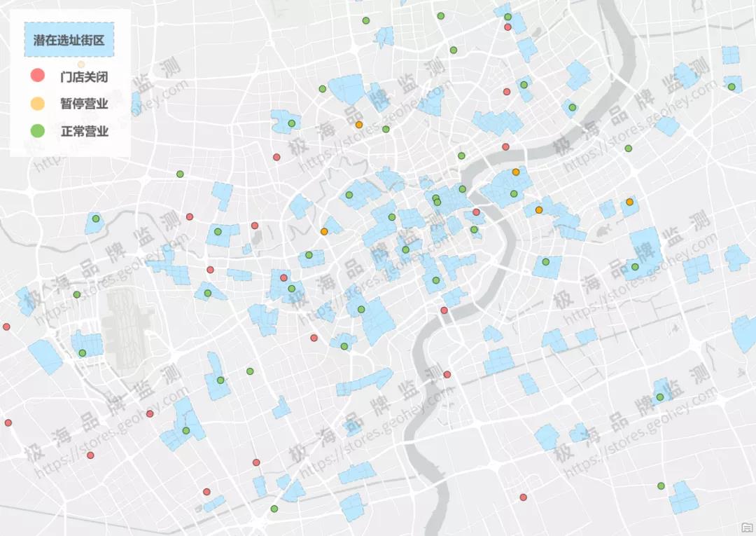This screenshot has height=536, width=756.
Task: Pick the southernmost red closed-store marker
Action: pyautogui.click(x=523, y=497)
